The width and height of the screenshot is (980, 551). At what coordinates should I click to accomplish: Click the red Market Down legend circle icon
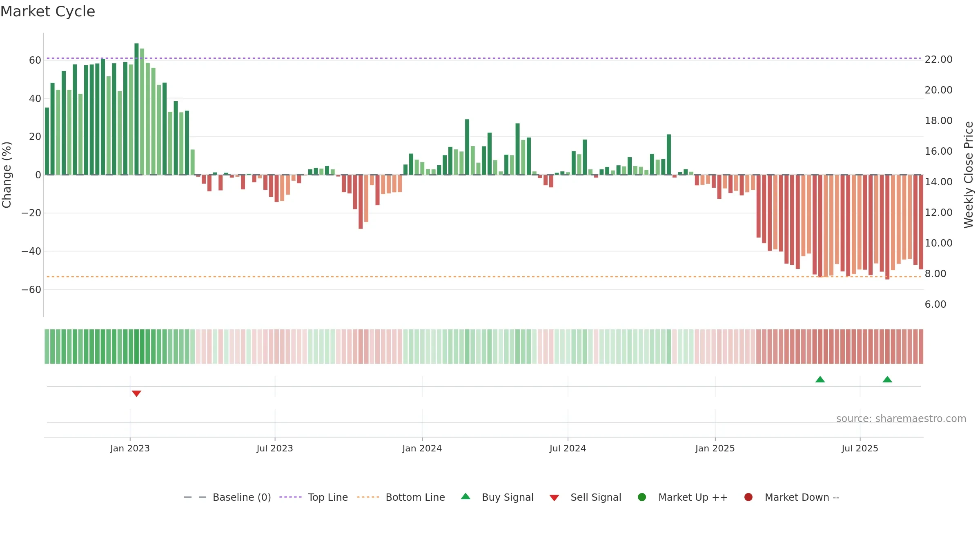pos(748,497)
